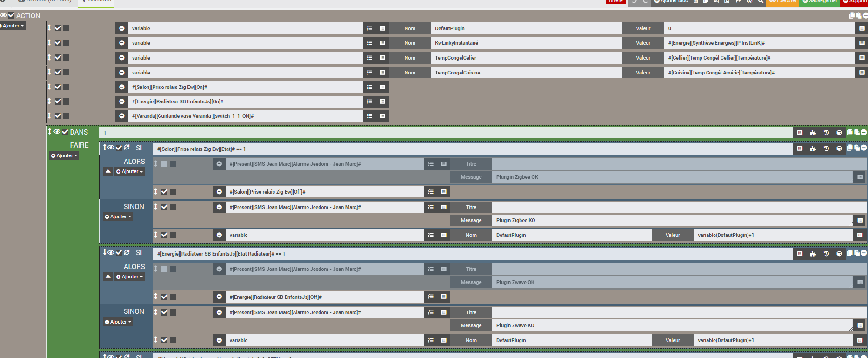Viewport: 868px width, 358px height.
Task: Open Ajouter dropdown in ALORS of Radiateur SI block
Action: [x=130, y=277]
